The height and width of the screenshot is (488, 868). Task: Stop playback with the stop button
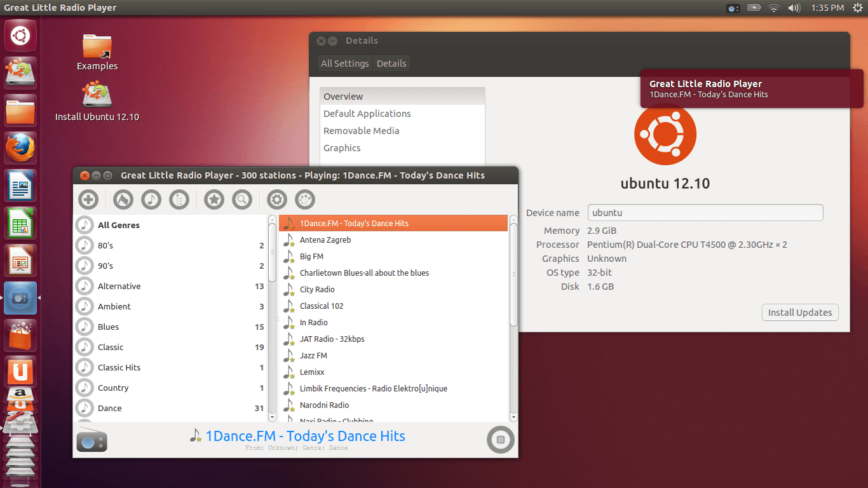(x=500, y=440)
